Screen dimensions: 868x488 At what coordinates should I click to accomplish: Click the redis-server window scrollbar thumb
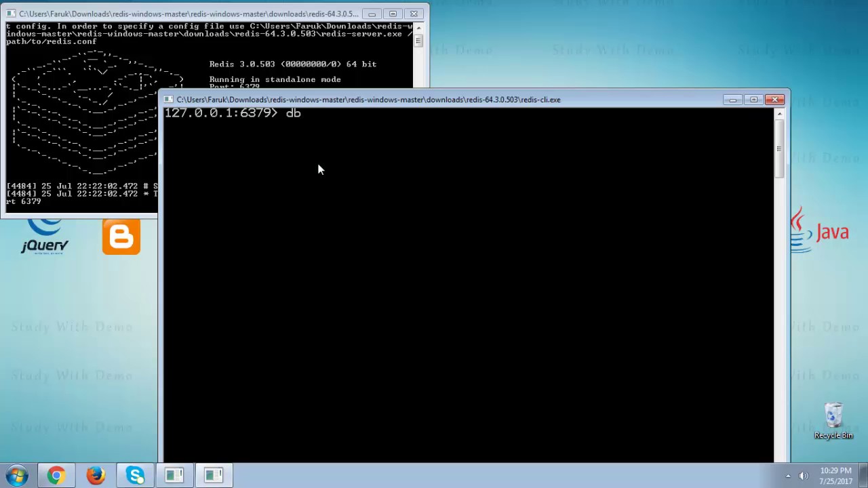418,41
